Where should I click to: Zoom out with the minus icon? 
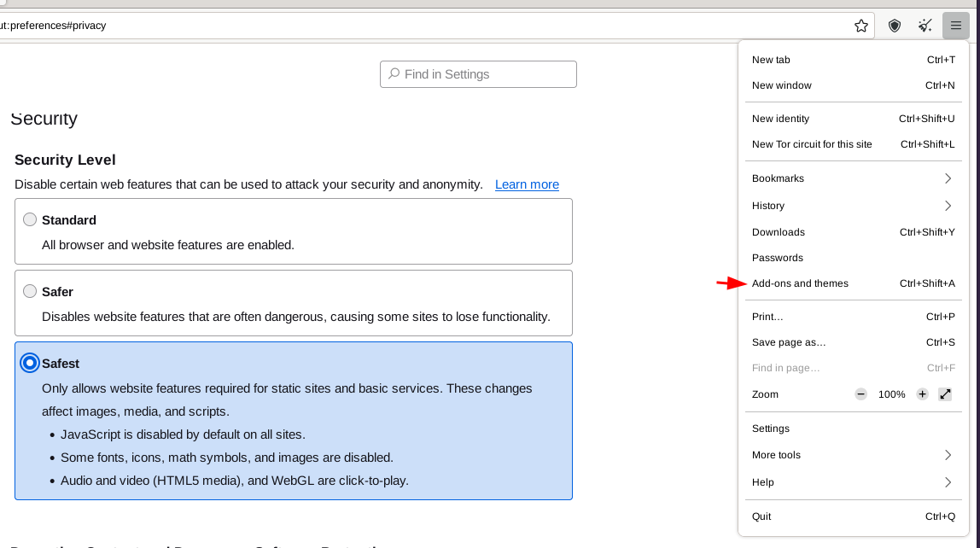(860, 394)
